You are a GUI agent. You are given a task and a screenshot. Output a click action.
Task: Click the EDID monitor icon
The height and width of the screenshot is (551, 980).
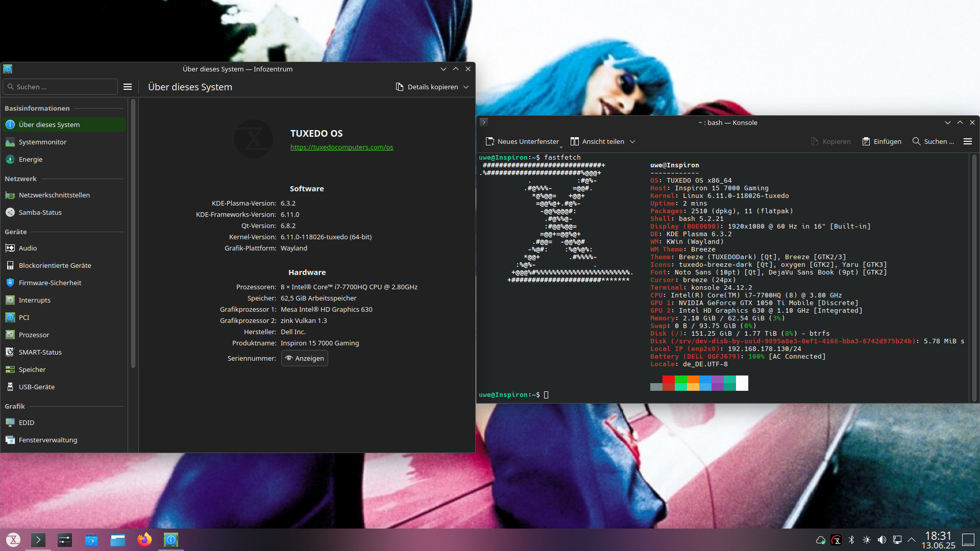tap(10, 422)
